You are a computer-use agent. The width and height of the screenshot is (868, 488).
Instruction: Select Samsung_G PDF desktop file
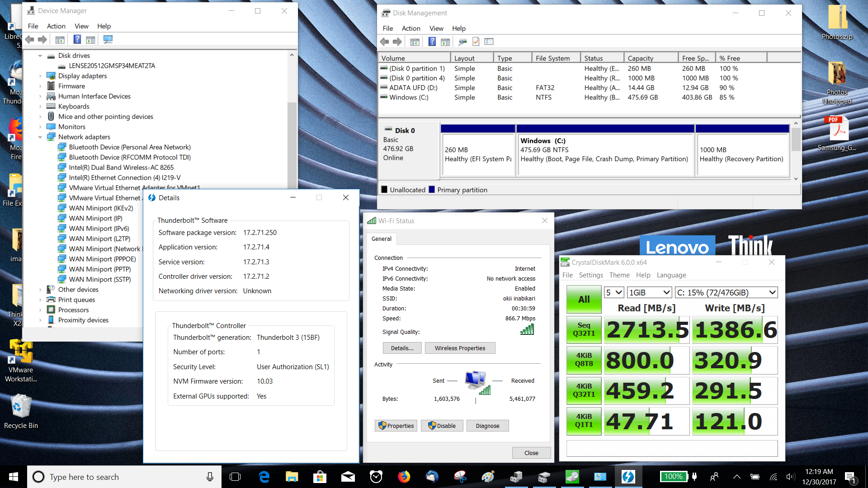click(x=837, y=133)
